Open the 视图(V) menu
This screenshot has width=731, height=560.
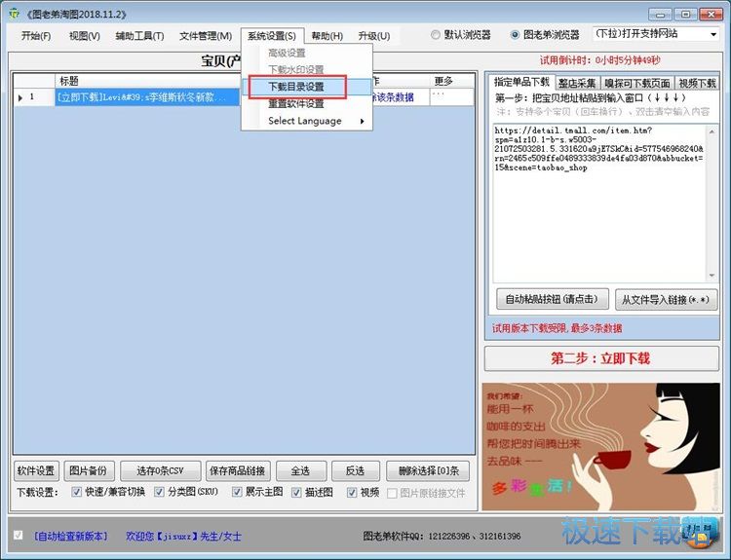click(85, 36)
